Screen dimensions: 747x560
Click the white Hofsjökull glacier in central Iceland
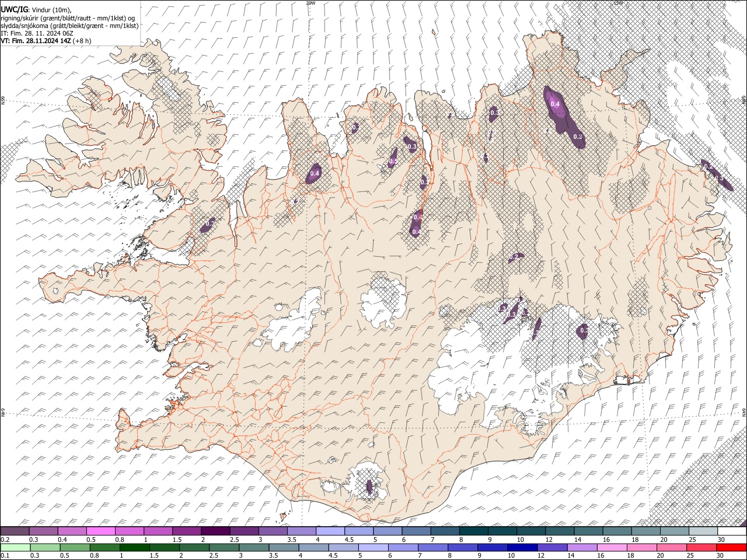click(x=383, y=302)
